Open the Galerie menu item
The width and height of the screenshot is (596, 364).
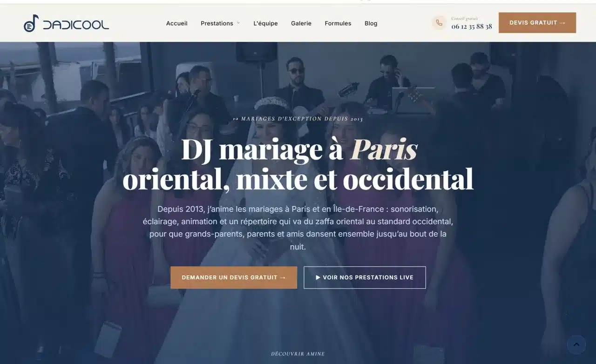tap(301, 23)
